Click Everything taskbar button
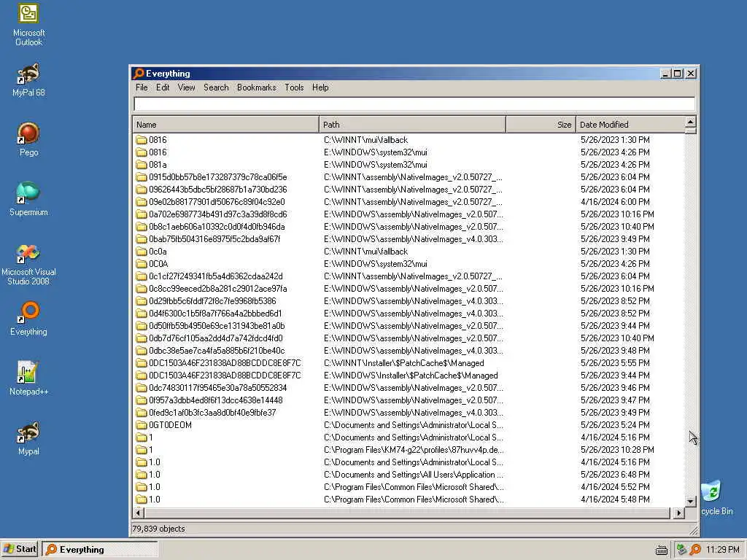Viewport: 747px width, 560px height. point(100,550)
